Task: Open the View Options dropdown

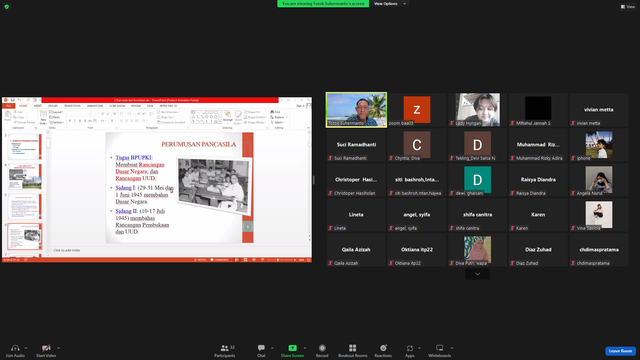Action: pyautogui.click(x=390, y=4)
